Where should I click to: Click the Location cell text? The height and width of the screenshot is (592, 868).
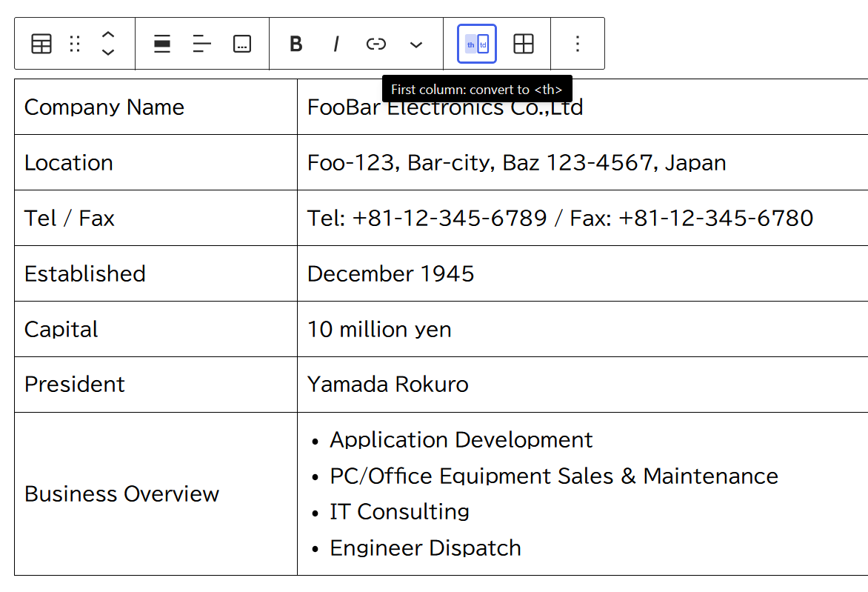click(69, 163)
